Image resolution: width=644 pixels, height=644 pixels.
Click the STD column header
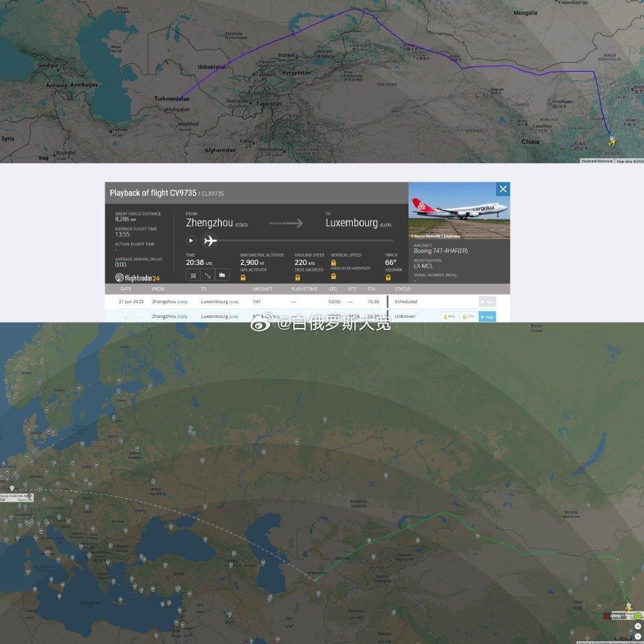click(333, 289)
